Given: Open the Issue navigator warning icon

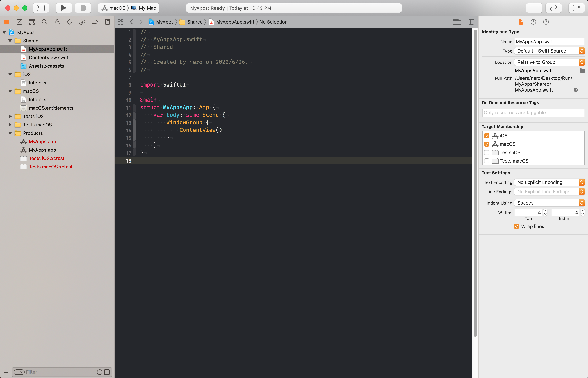Looking at the screenshot, I should (57, 22).
